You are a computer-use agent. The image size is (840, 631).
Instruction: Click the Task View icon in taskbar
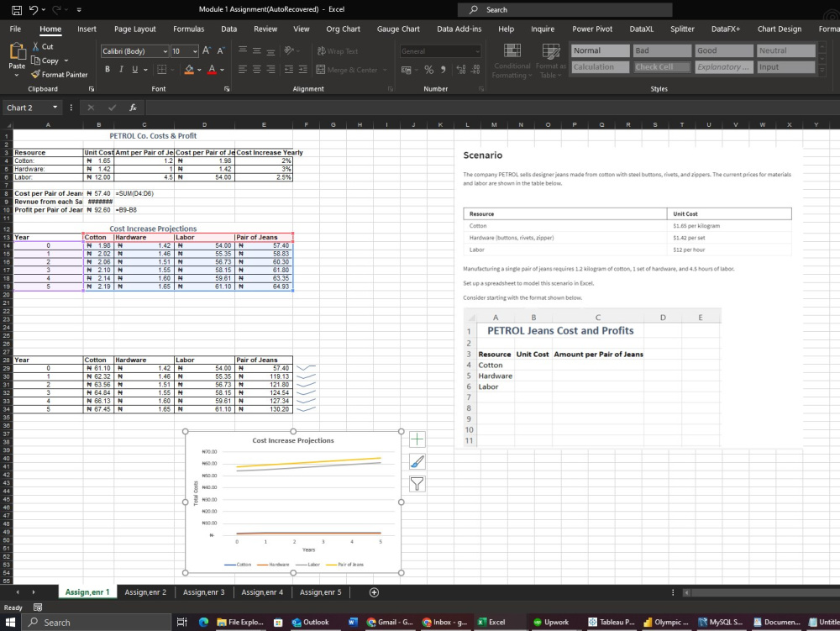[181, 622]
